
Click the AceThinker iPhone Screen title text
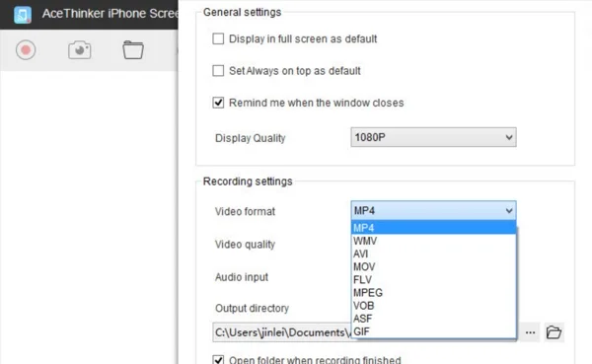coord(110,14)
